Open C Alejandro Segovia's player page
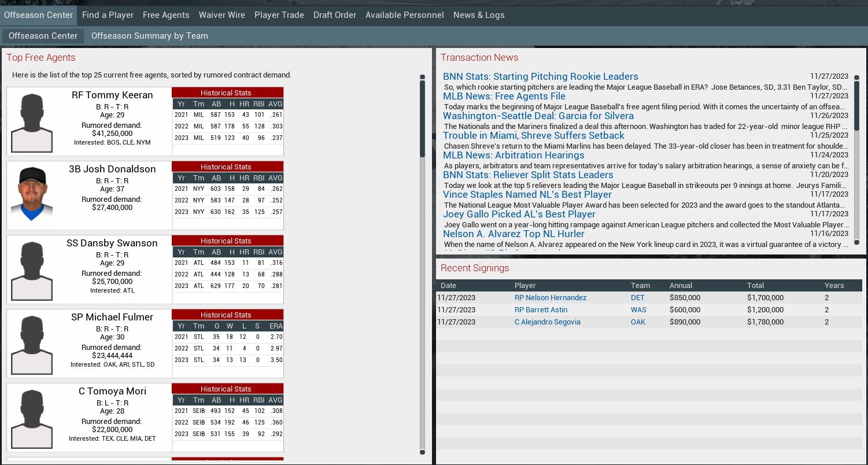The image size is (868, 465). tap(547, 322)
